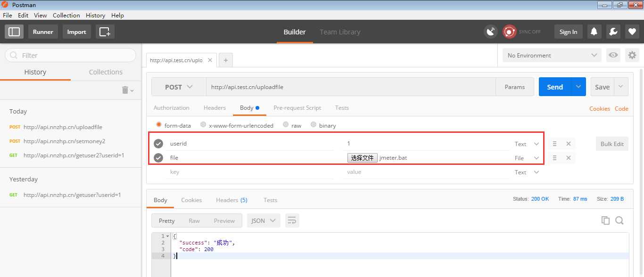Viewport: 644px width, 277px height.
Task: Click the blue Send button
Action: point(555,87)
